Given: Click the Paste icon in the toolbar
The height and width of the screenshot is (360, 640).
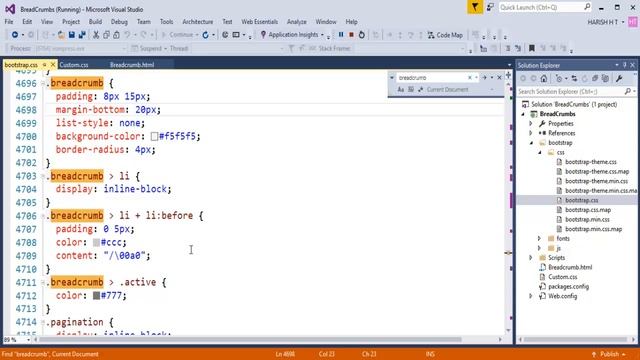Looking at the screenshot, I should [x=116, y=35].
